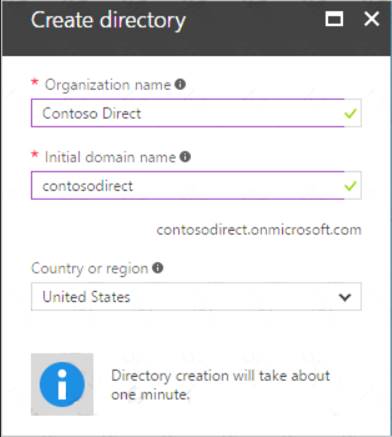Click the red asterisk beside Organization name
392x437 pixels.
[x=35, y=82]
